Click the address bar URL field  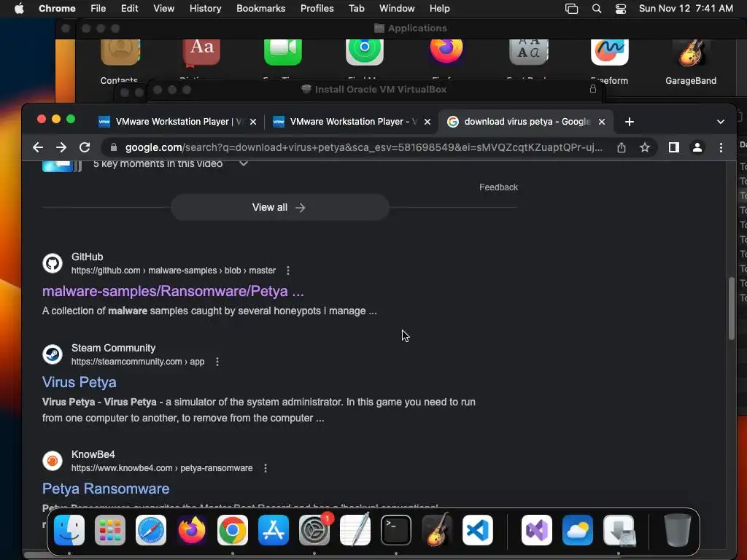coord(363,147)
